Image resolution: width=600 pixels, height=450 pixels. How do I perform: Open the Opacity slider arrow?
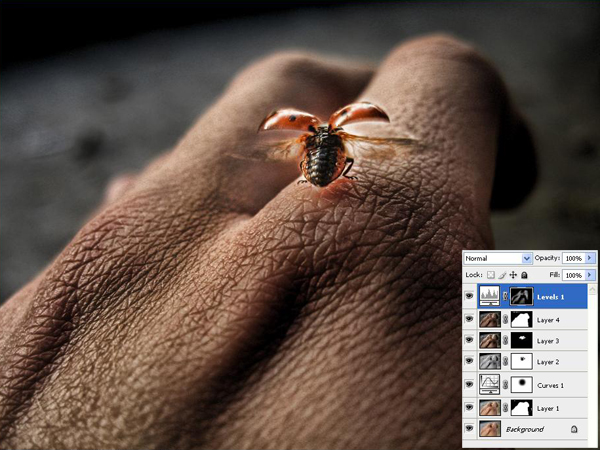click(x=590, y=258)
